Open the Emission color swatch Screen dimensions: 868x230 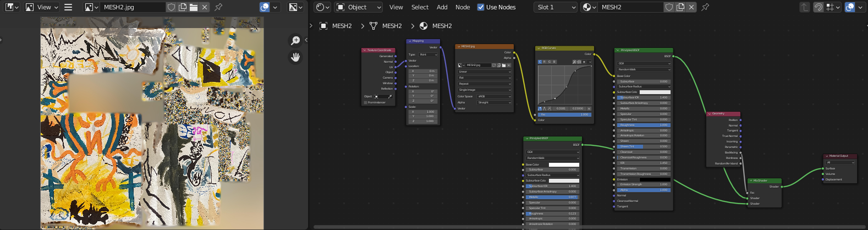(655, 179)
